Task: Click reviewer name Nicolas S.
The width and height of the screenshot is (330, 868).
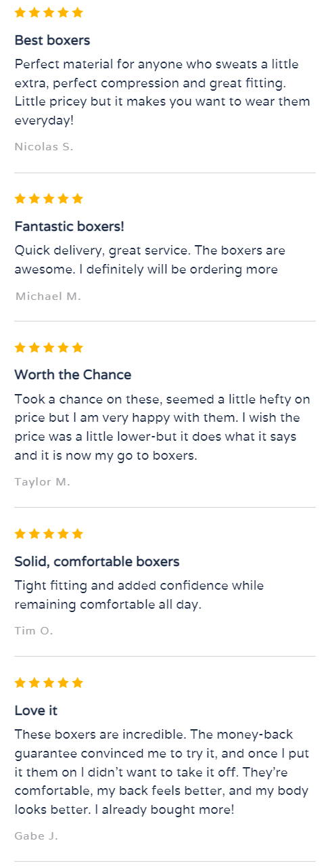Action: [43, 146]
